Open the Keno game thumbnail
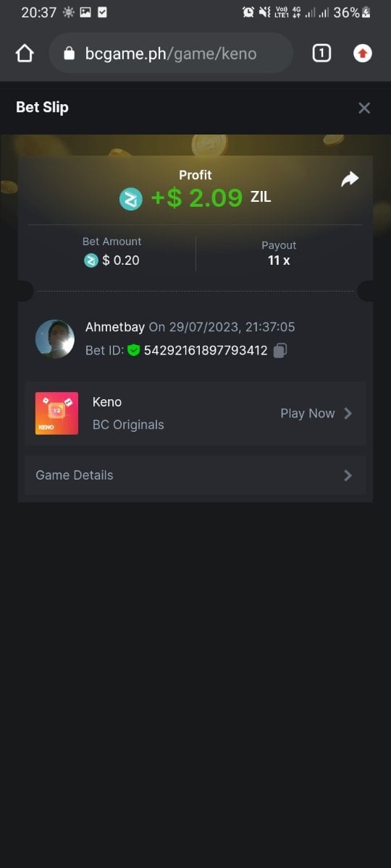Image resolution: width=391 pixels, height=868 pixels. [56, 413]
